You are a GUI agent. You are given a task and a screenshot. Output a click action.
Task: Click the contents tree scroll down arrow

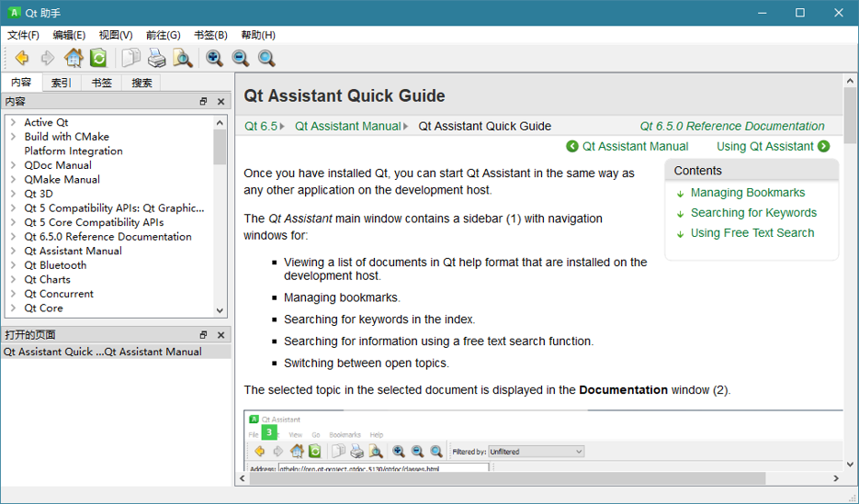point(220,310)
